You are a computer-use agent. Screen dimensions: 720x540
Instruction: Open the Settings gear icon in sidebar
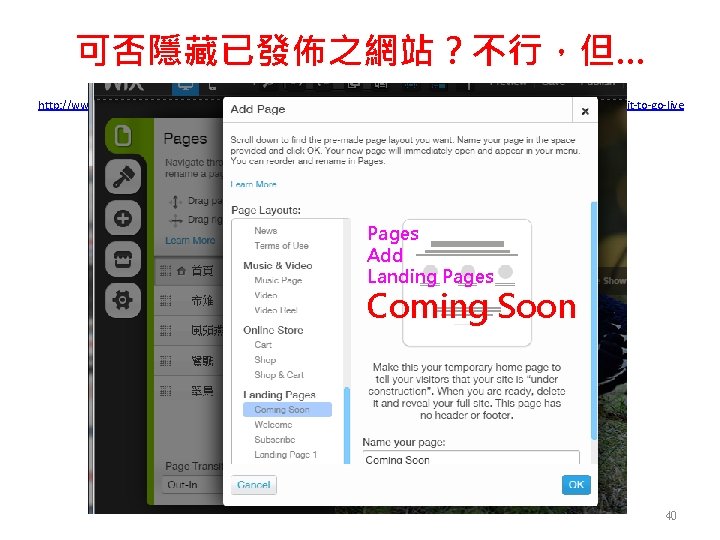coord(123,300)
